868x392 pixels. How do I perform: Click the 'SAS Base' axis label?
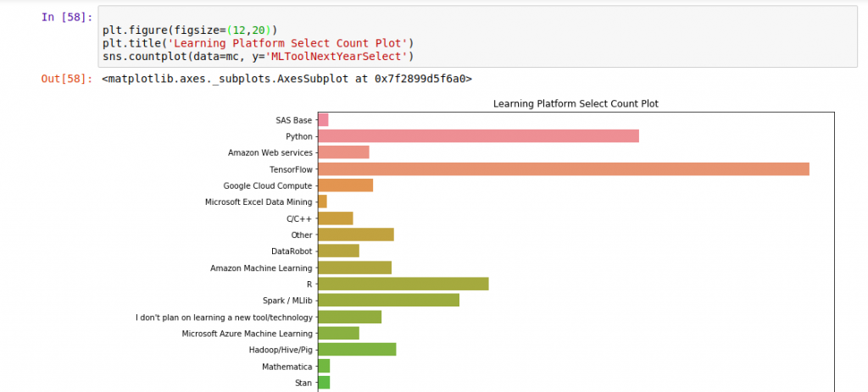[x=294, y=120]
